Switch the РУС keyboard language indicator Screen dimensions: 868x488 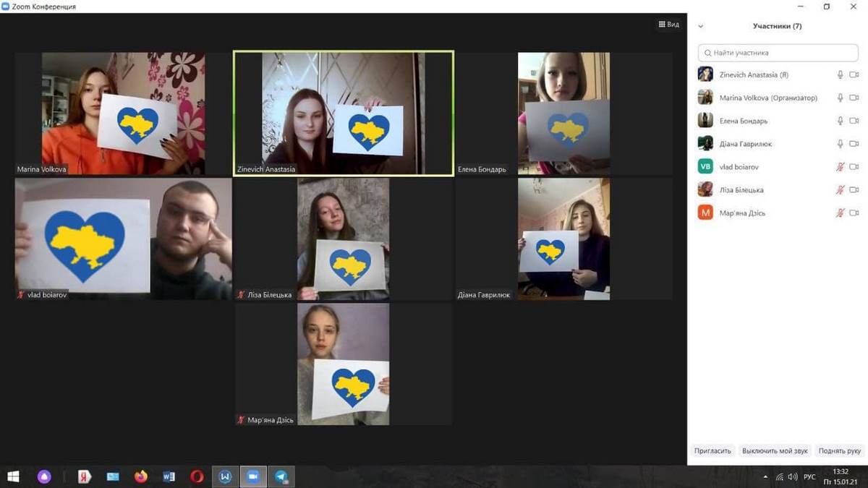809,477
